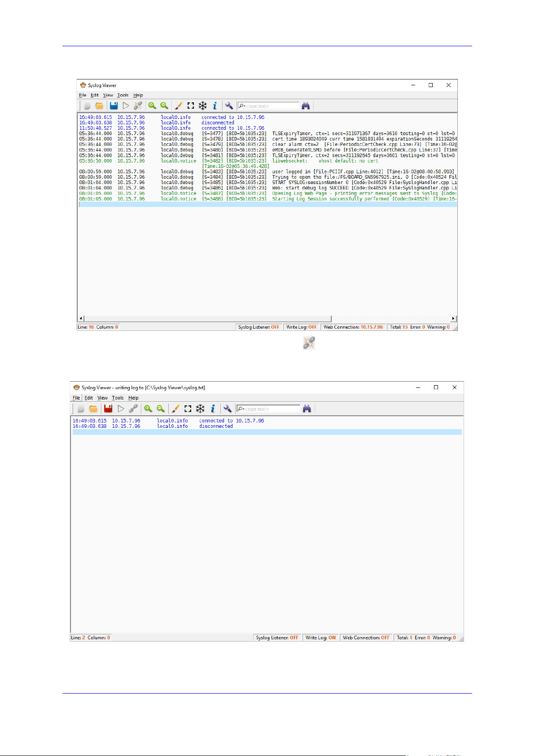Select 'Starting Log Session successfully performed' row
The width and height of the screenshot is (535, 756).
267,199
